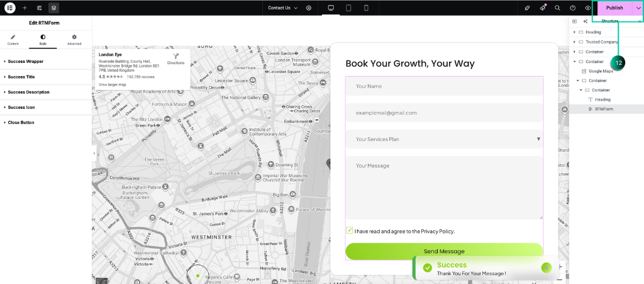The height and width of the screenshot is (284, 644).
Task: Click the Send Message button
Action: click(x=443, y=251)
